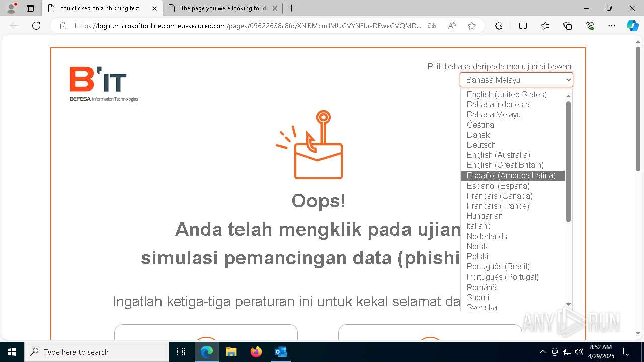Select Italiano language option
Image resolution: width=644 pixels, height=362 pixels.
point(512,226)
